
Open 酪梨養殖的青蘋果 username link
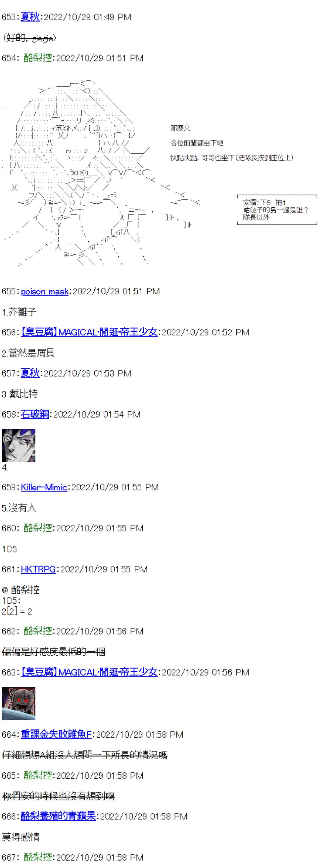(x=58, y=816)
